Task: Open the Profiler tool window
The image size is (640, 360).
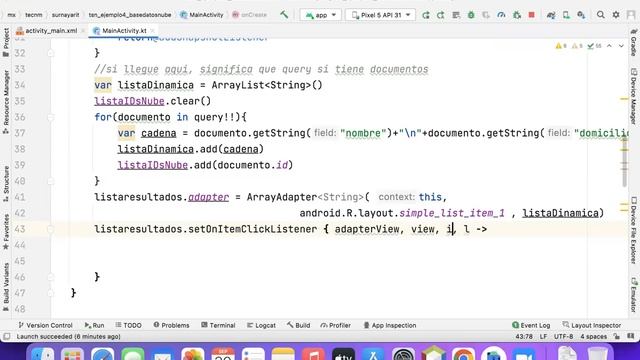Action: coord(336,325)
